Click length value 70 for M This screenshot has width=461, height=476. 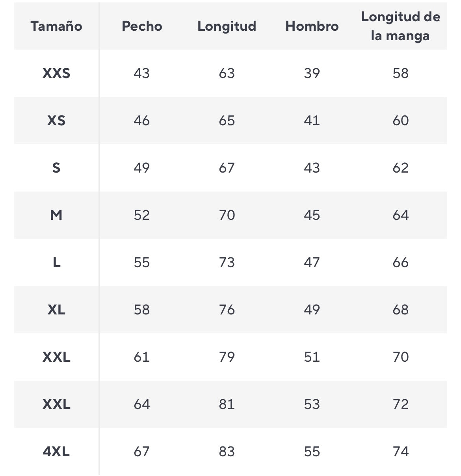[x=227, y=215]
